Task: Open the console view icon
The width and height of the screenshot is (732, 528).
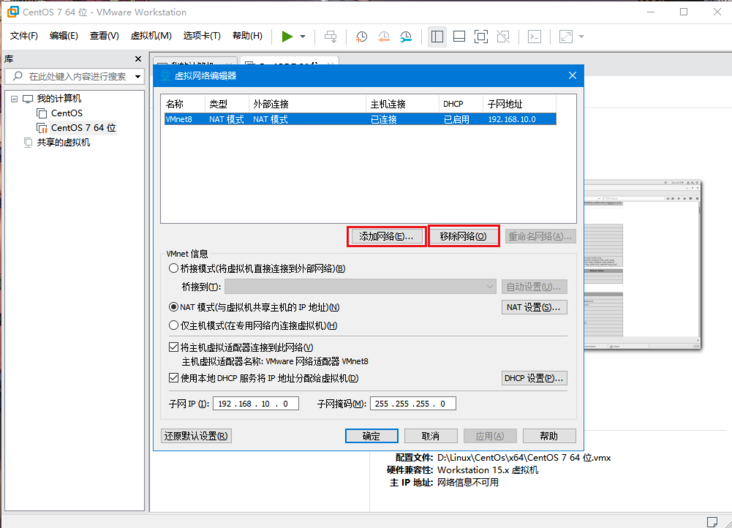Action: click(x=535, y=36)
